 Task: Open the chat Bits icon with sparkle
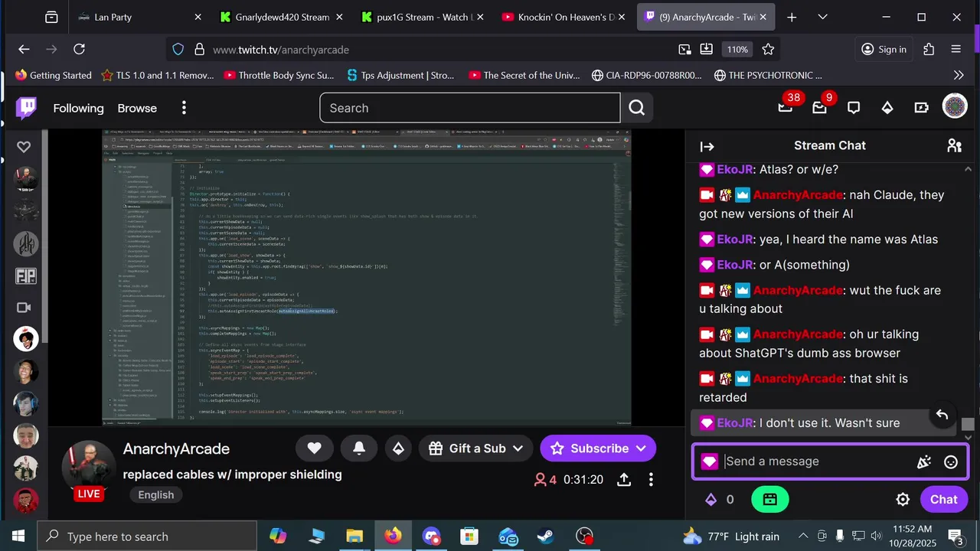point(924,461)
